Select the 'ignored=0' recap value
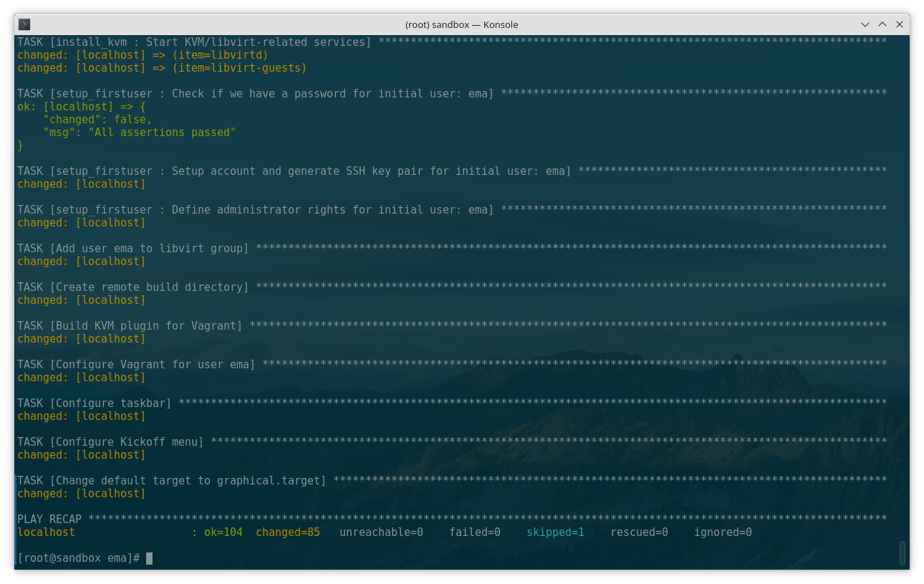Image resolution: width=924 pixels, height=584 pixels. pyautogui.click(x=723, y=532)
